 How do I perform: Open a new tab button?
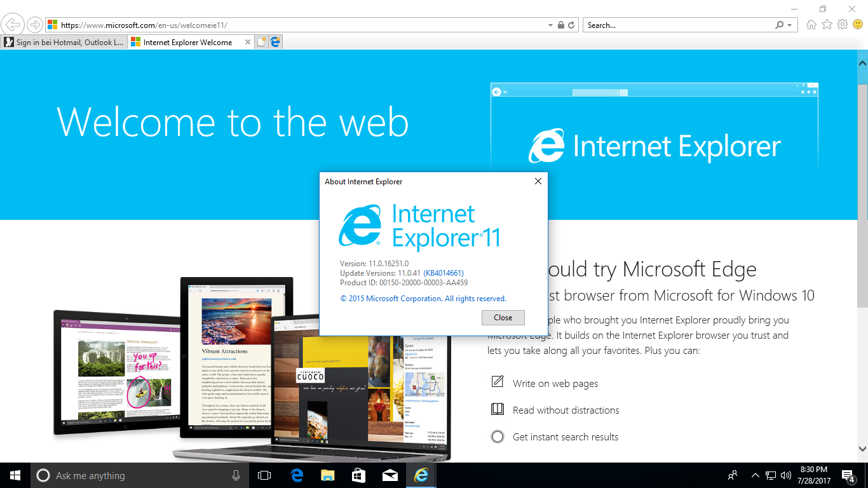tap(262, 43)
